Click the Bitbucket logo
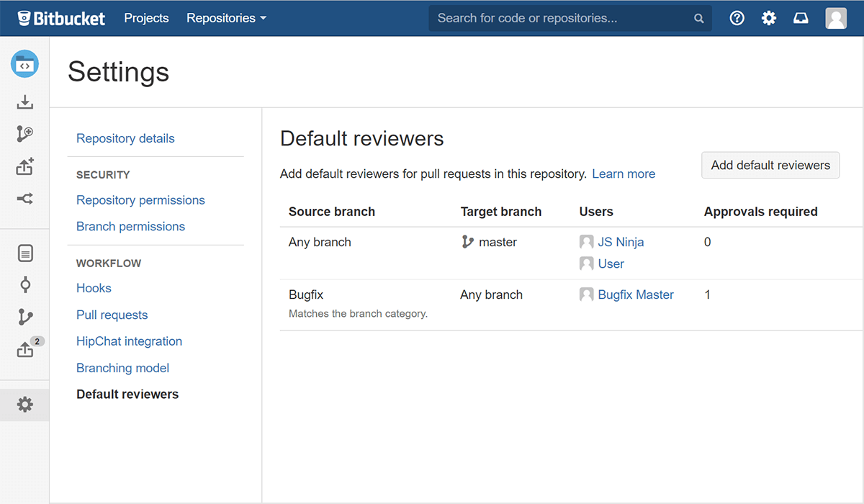Viewport: 864px width, 504px height. coord(61,17)
